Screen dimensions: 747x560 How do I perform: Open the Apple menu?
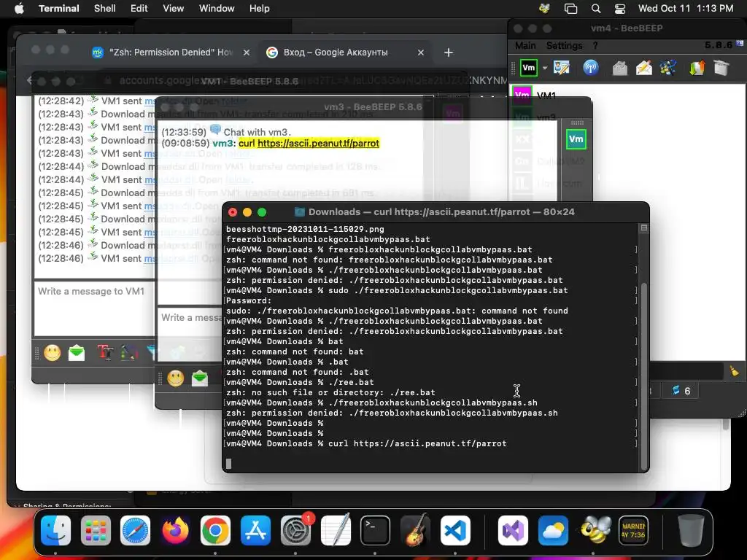[19, 9]
